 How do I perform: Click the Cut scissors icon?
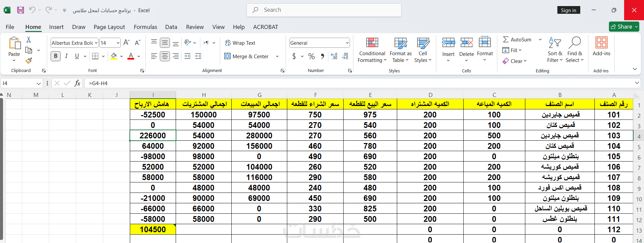(x=29, y=40)
